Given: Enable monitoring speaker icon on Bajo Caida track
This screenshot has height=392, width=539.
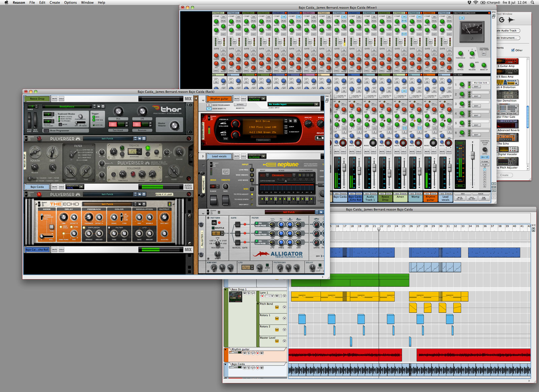Looking at the screenshot, I should click(262, 368).
